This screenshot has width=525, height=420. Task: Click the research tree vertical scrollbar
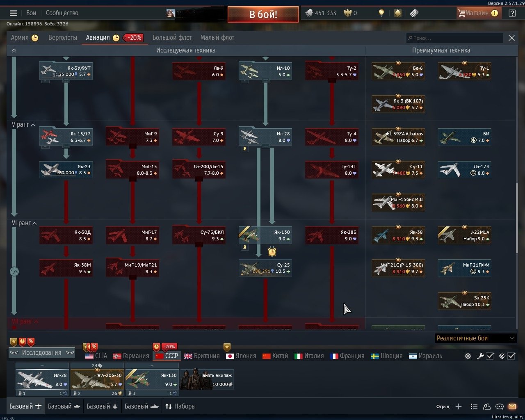517,217
